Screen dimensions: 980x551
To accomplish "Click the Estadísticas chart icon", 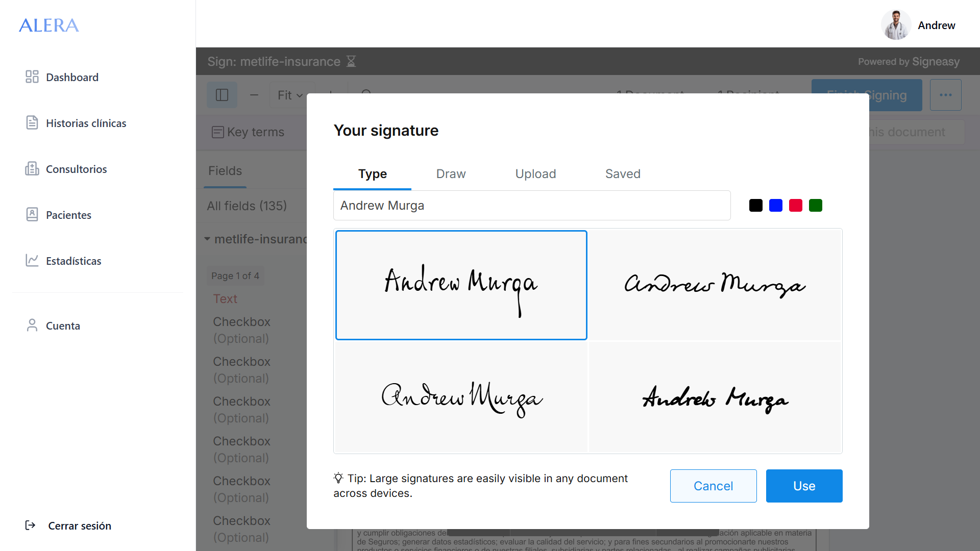I will click(x=32, y=261).
